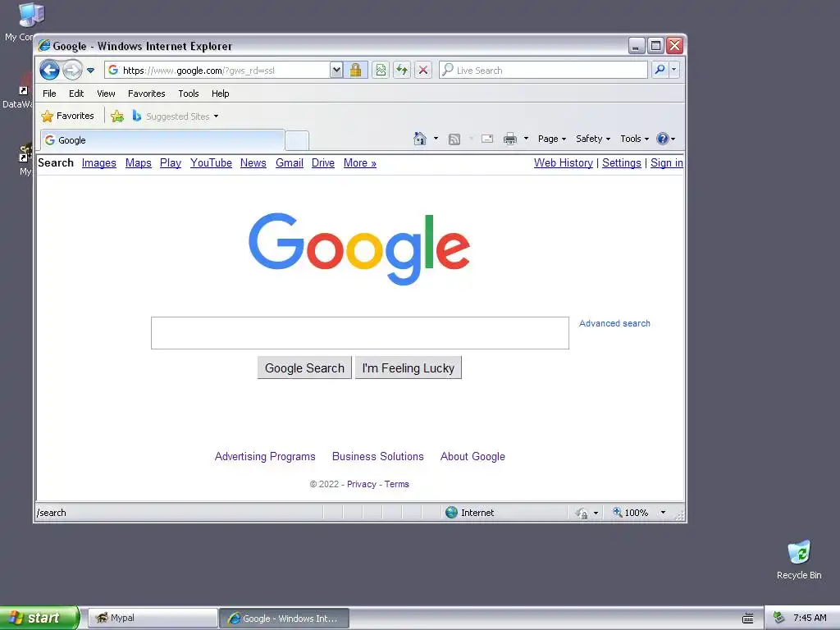Open the News link
840x630 pixels.
[x=253, y=163]
